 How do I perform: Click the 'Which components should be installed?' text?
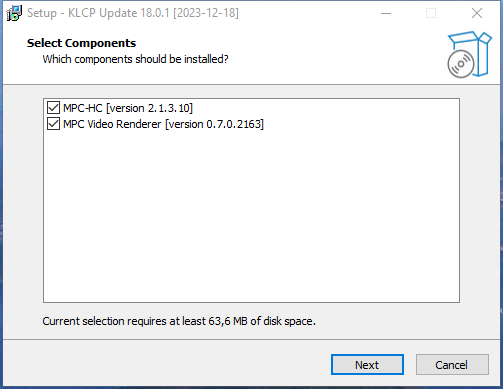[x=135, y=59]
